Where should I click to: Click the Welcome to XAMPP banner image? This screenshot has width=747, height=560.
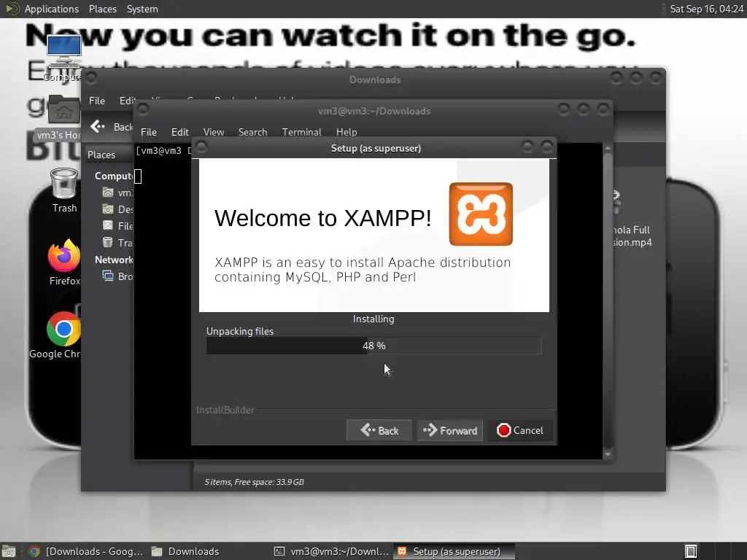pos(374,236)
